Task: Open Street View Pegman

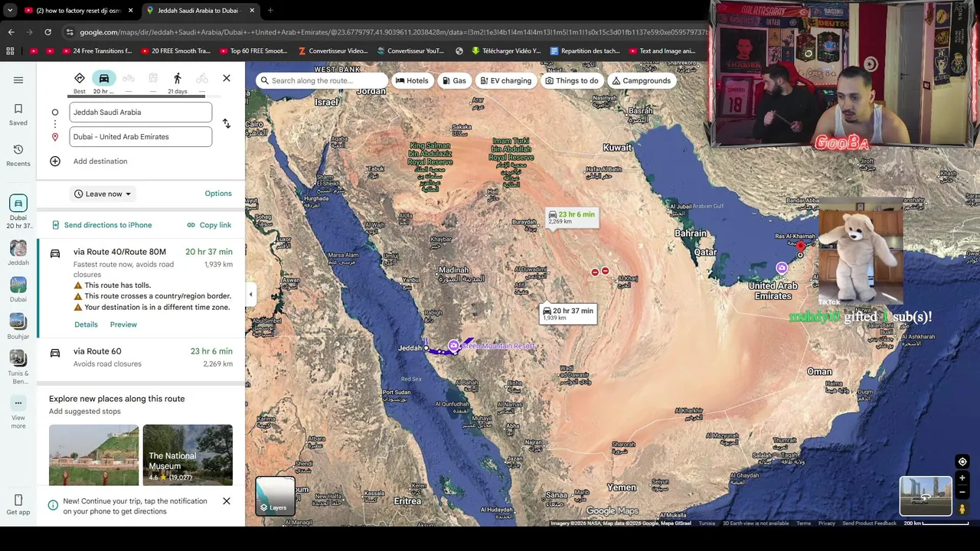Action: 962,509
